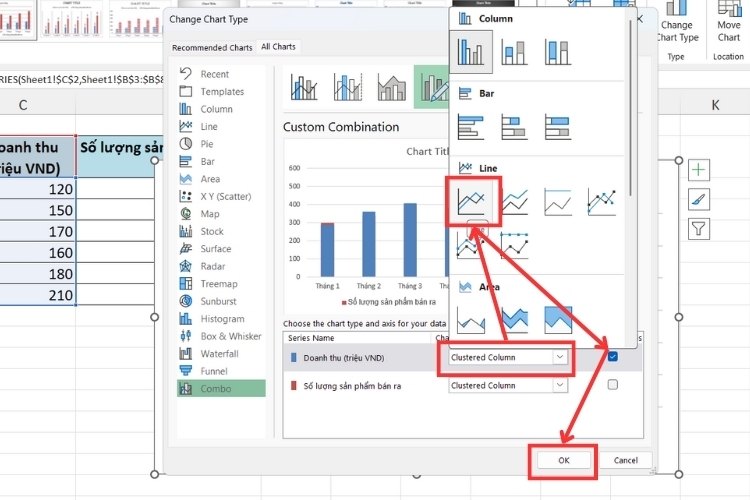
Task: Open Chart Styles brush button
Action: pos(698,200)
